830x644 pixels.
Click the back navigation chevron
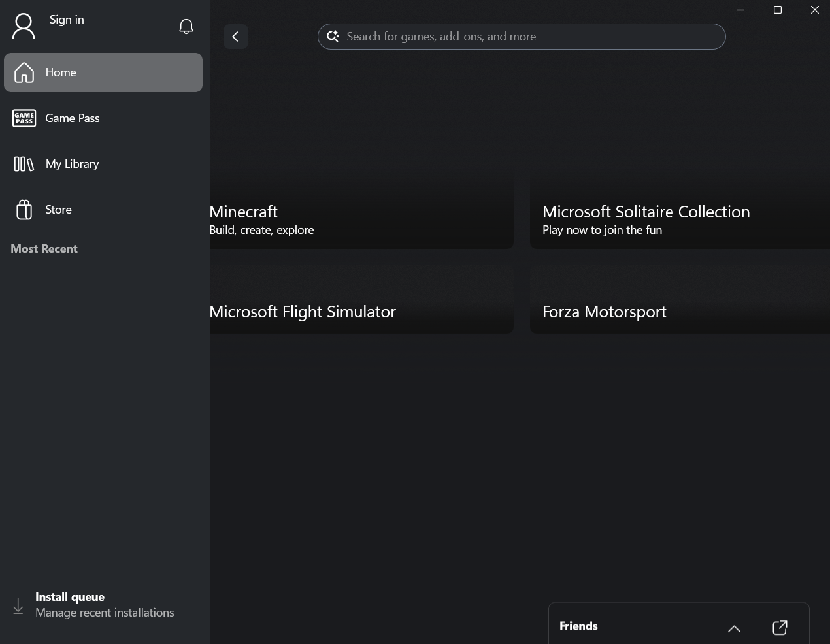point(235,37)
